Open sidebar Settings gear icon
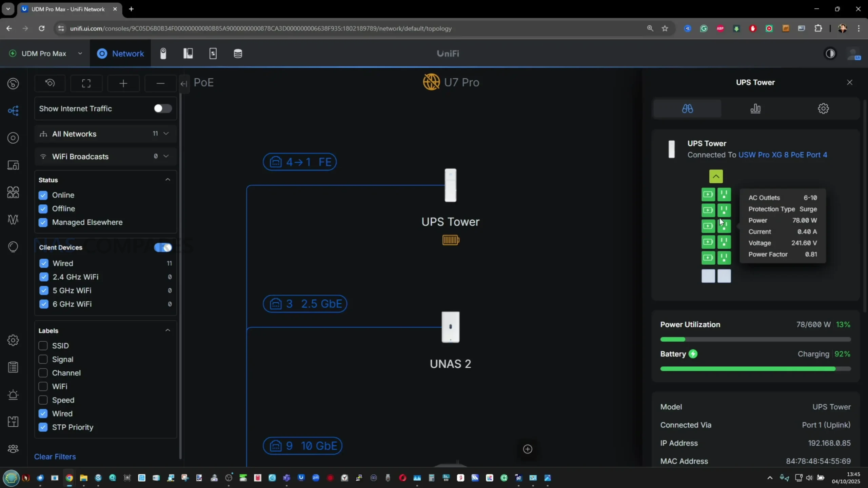868x488 pixels. [13, 340]
